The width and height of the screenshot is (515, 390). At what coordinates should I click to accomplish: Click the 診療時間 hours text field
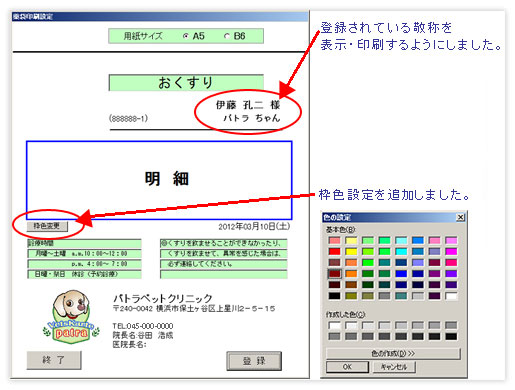click(x=84, y=243)
